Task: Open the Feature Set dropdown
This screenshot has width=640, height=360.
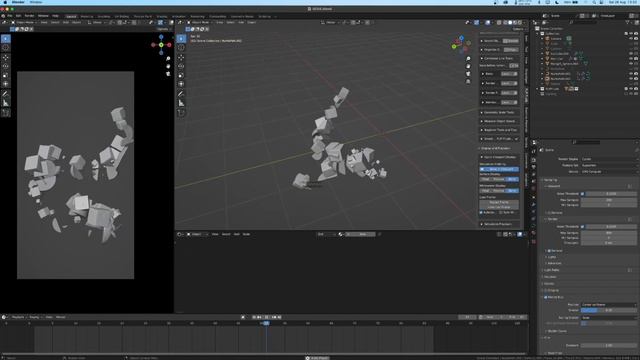Action: tap(609, 165)
